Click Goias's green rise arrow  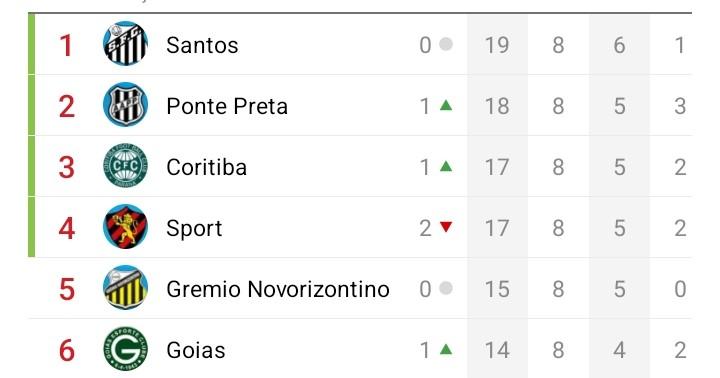[x=446, y=350]
